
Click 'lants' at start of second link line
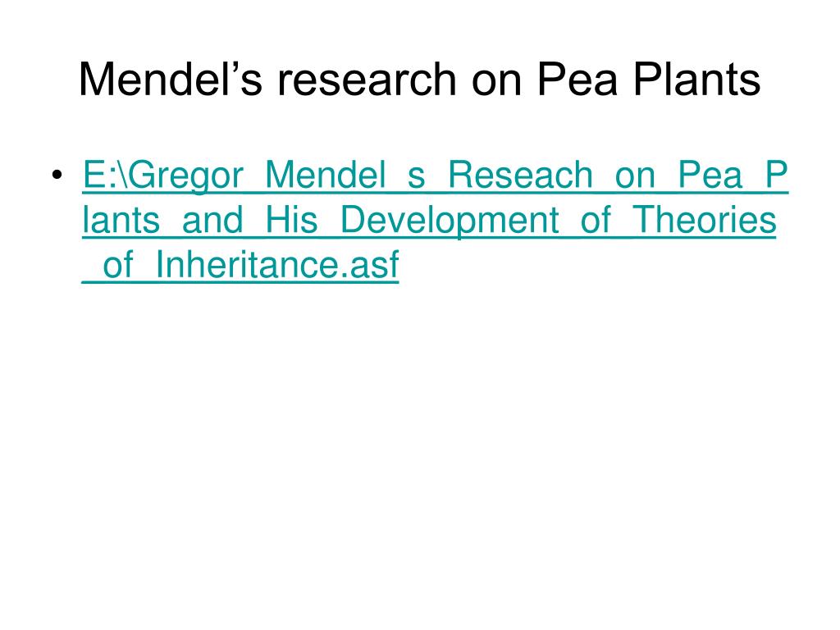pos(121,220)
